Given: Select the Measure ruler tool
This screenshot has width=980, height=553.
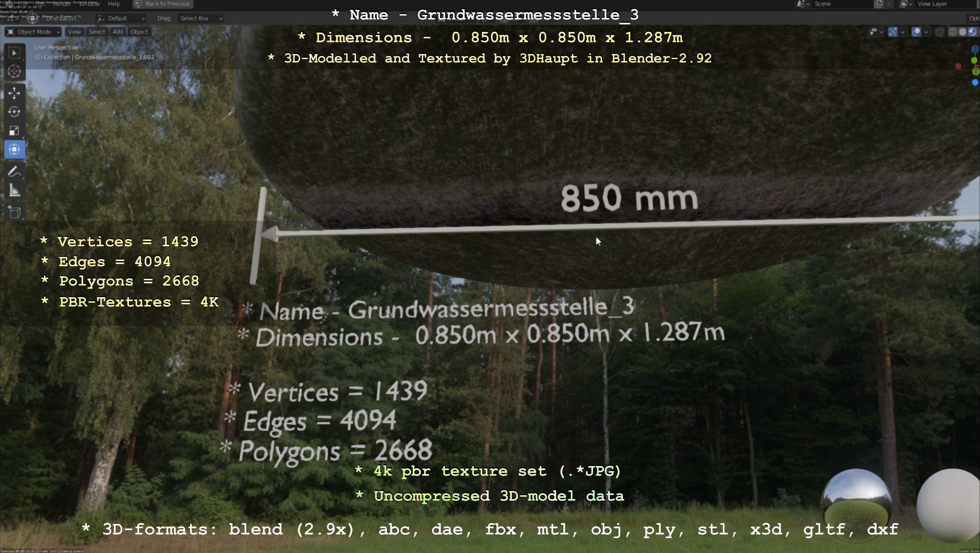Looking at the screenshot, I should 14,190.
